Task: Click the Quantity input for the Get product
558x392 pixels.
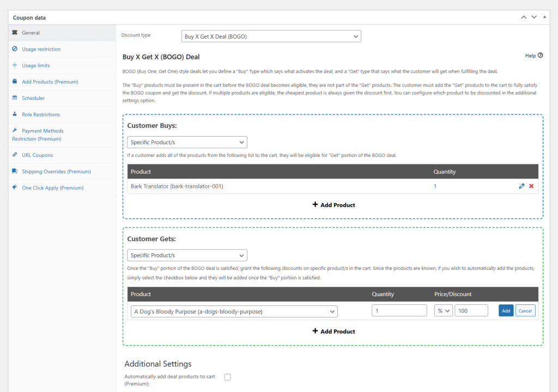Action: coord(399,310)
